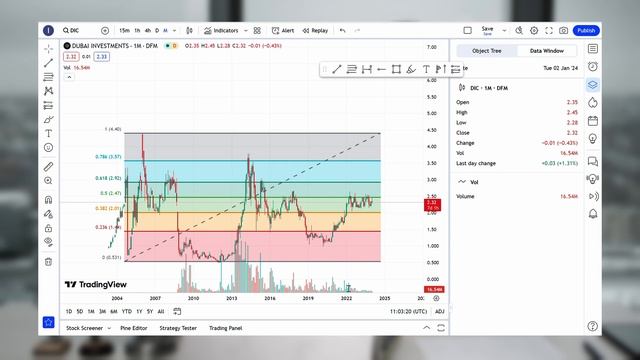Select trend line in floating drawing toolbar
The image size is (640, 360).
click(x=337, y=69)
